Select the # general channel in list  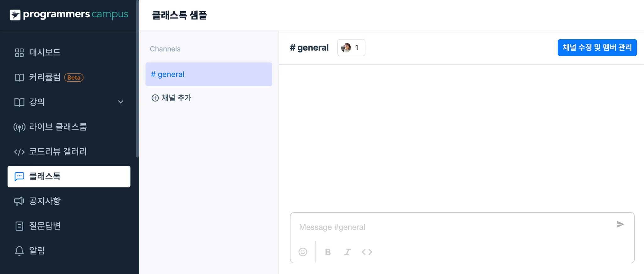pyautogui.click(x=208, y=74)
